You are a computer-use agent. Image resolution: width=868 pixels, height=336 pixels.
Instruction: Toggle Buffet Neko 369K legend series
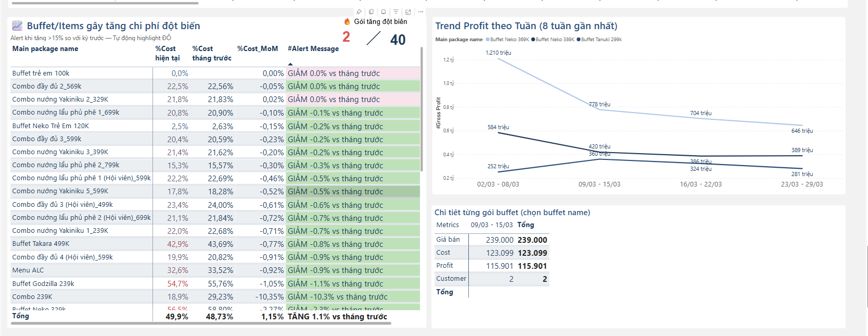[x=507, y=40]
